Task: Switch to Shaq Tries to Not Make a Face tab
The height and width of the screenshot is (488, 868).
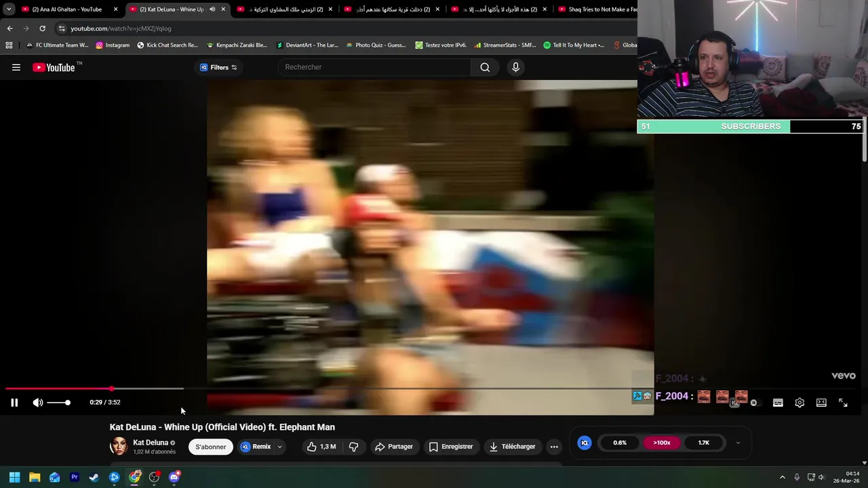Action: pyautogui.click(x=597, y=9)
